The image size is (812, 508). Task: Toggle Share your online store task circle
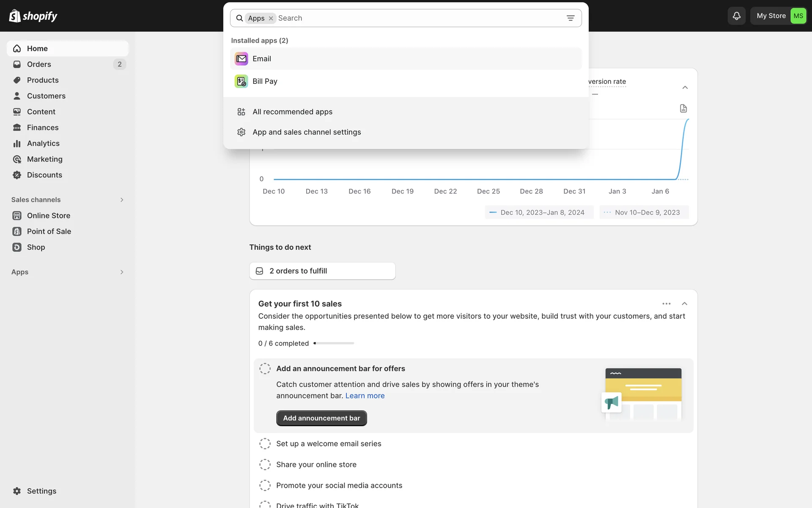pyautogui.click(x=265, y=464)
